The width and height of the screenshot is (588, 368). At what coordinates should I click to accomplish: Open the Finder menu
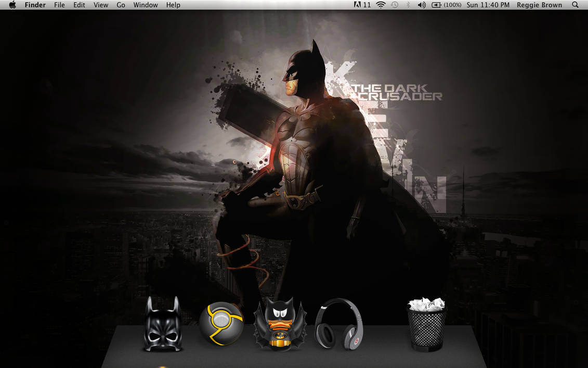tap(35, 5)
